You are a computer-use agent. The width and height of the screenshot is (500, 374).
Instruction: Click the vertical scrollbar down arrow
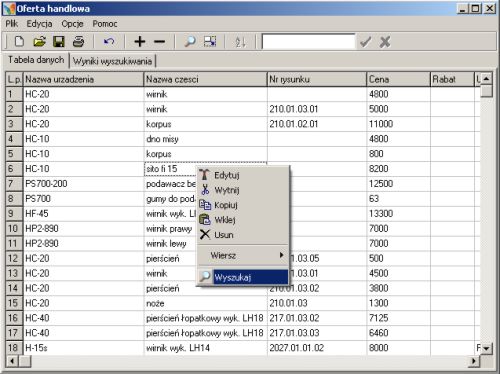point(486,349)
